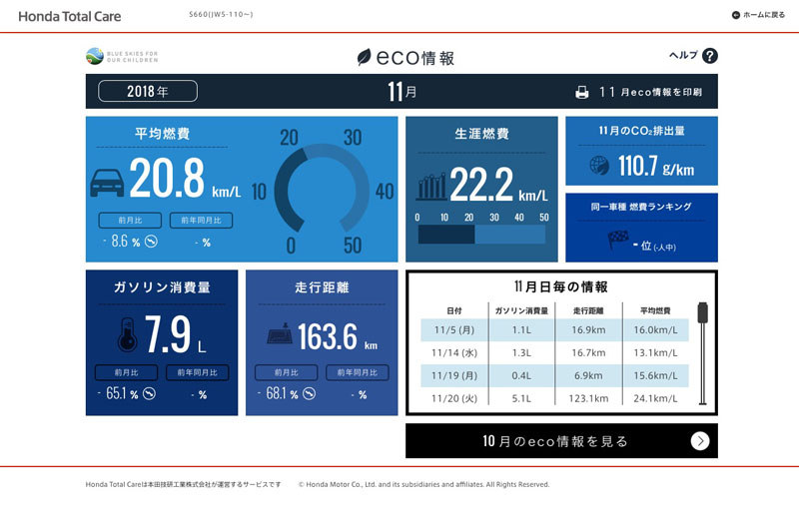Click the ガソリン消費量 column header
799x532 pixels.
[521, 310]
